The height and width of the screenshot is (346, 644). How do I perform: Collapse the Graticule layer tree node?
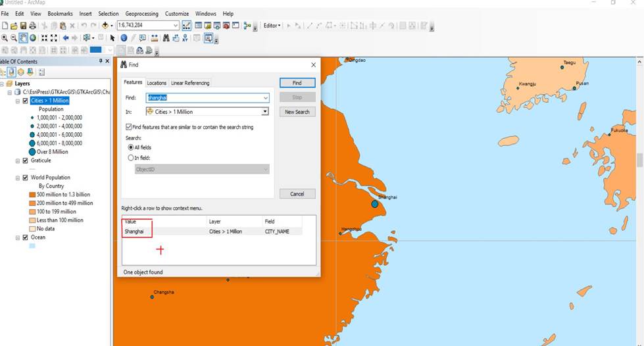18,161
